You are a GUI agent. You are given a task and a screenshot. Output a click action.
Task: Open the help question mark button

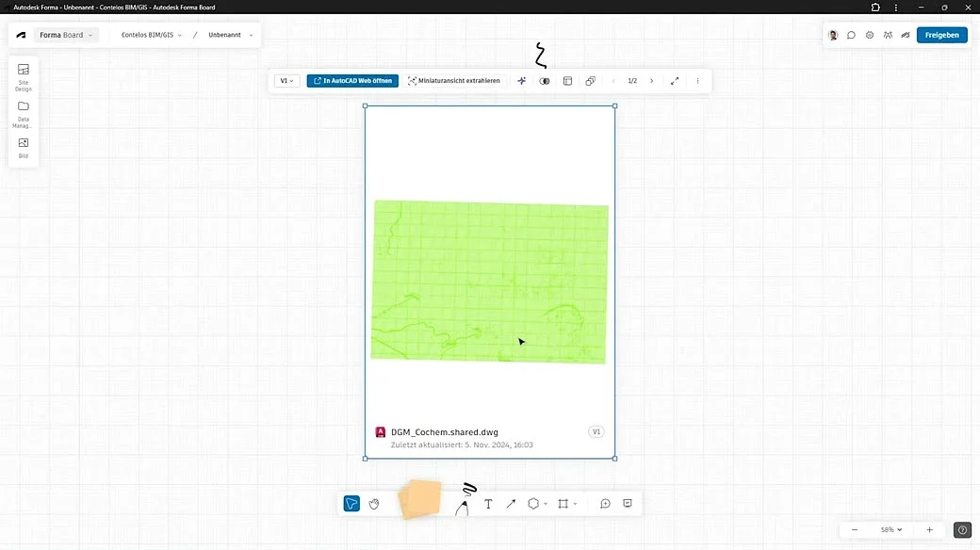(x=962, y=529)
